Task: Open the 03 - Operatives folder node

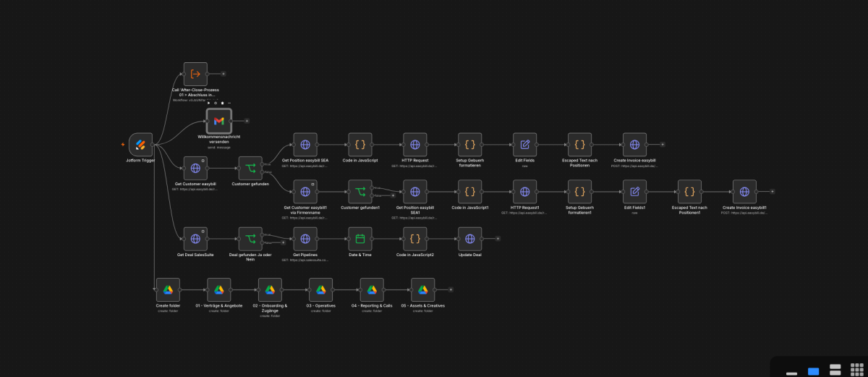Action: 320,289
